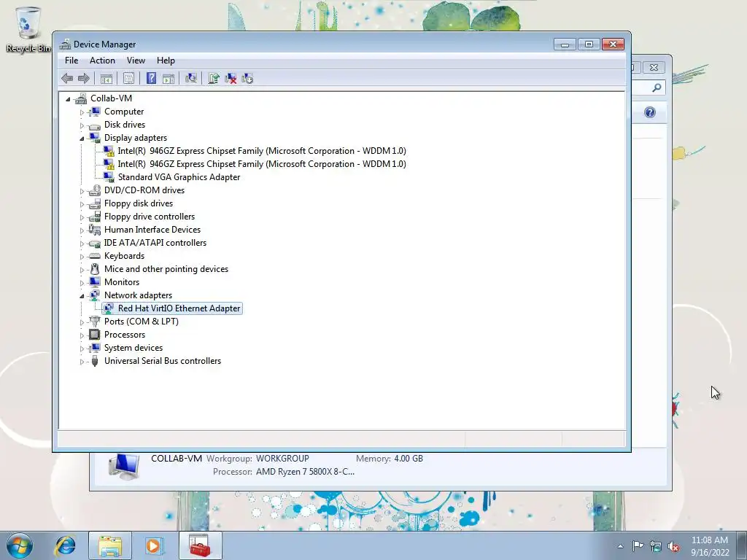This screenshot has width=747, height=560.
Task: Open Windows Explorer folder on taskbar
Action: (110, 545)
